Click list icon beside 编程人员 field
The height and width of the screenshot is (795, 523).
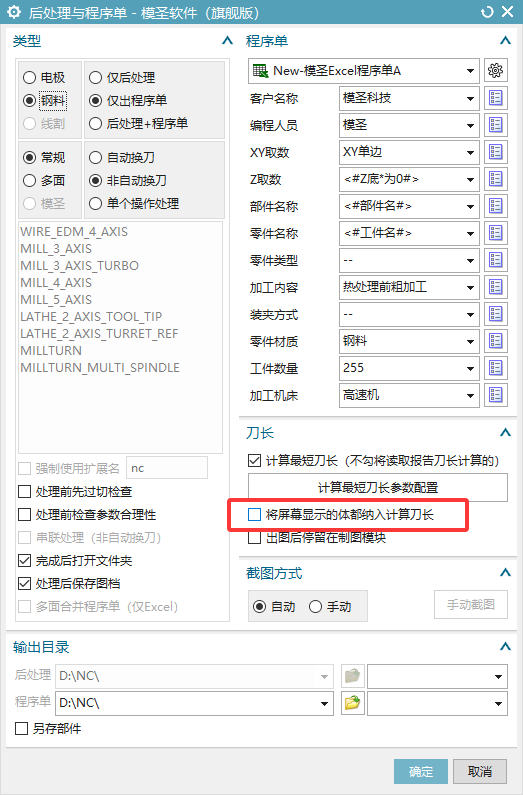click(496, 125)
